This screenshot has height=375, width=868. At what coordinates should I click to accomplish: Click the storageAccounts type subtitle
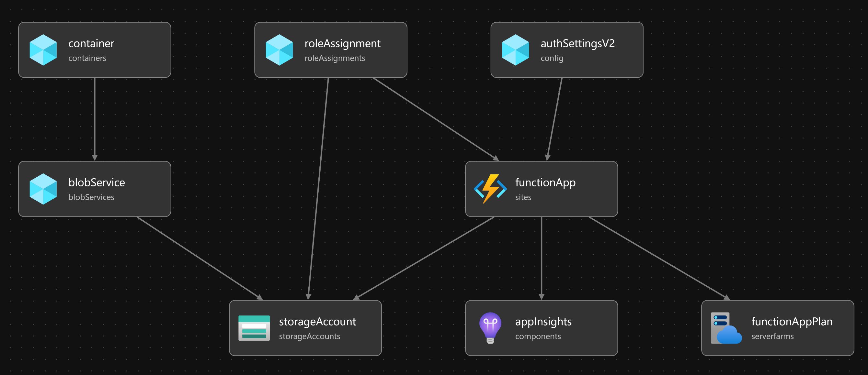pos(309,336)
